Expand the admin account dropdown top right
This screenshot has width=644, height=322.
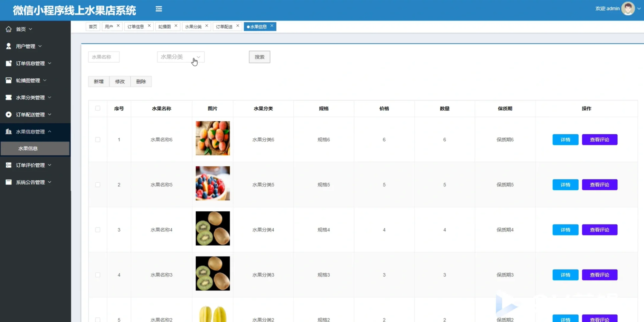coord(639,8)
